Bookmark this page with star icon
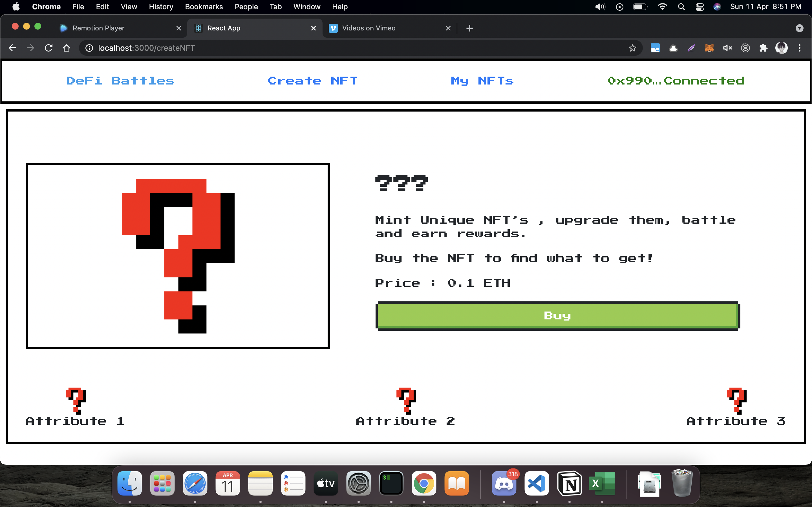Image resolution: width=812 pixels, height=507 pixels. [x=632, y=48]
